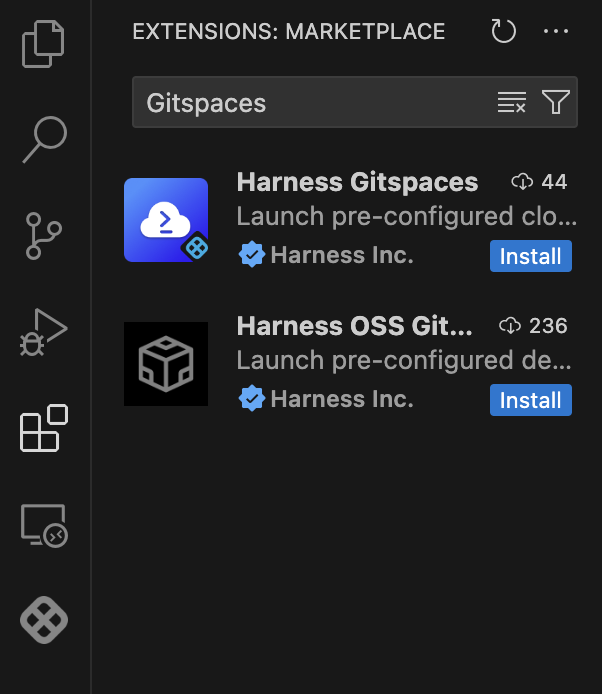This screenshot has height=694, width=602.
Task: Clear the extensions search results
Action: click(512, 102)
